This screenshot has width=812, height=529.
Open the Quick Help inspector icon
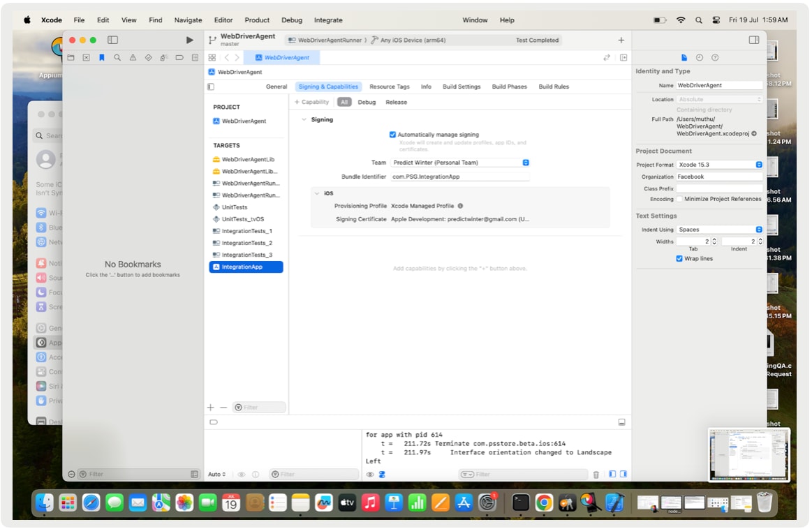click(715, 58)
